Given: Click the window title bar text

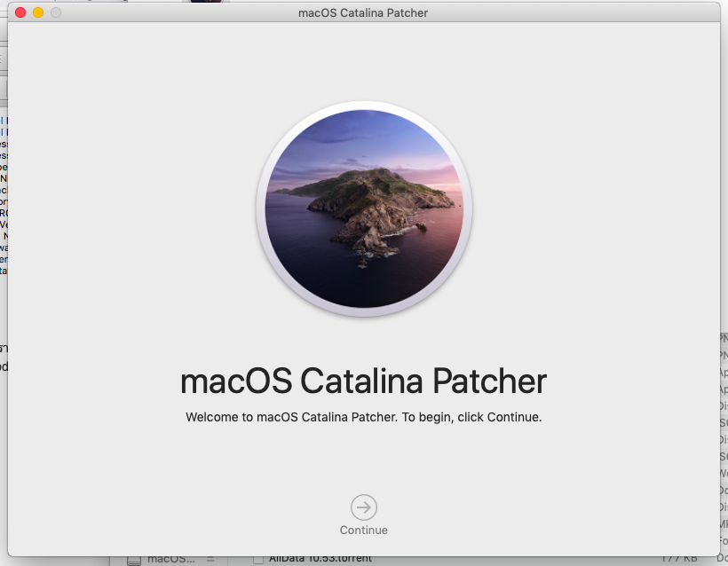Looking at the screenshot, I should pyautogui.click(x=364, y=12).
